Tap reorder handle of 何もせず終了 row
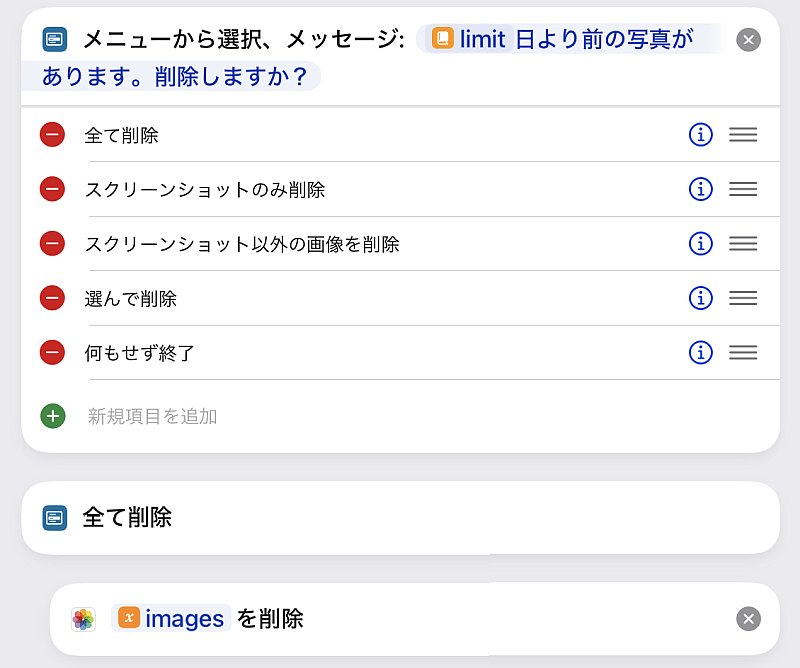The height and width of the screenshot is (668, 800). (x=743, y=352)
